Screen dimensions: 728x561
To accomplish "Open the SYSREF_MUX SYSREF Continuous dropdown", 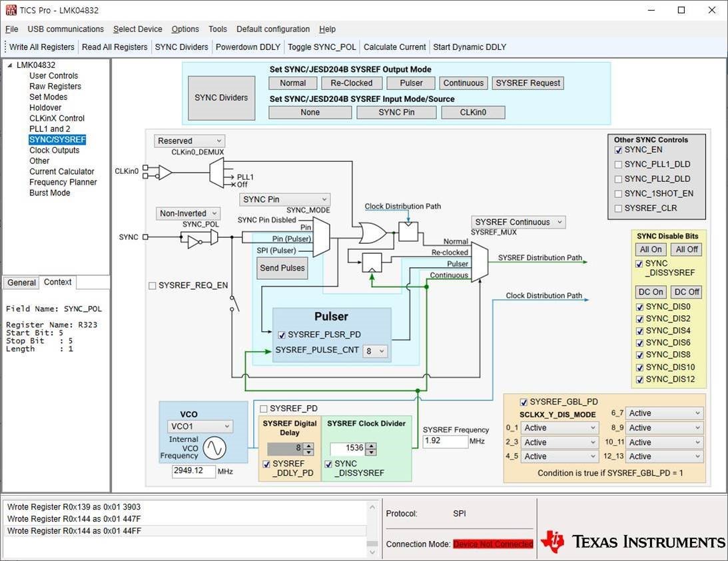I will 519,222.
